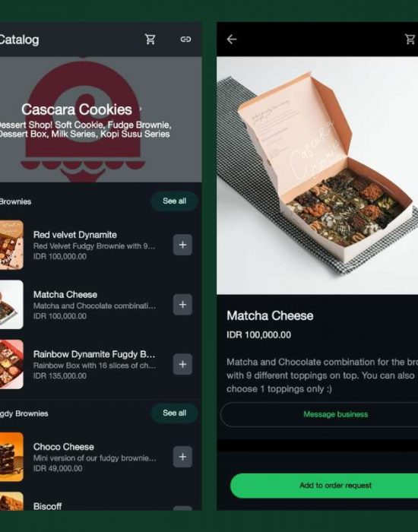Copy the catalog link via chain icon
Viewport: 418px width, 532px height.
185,40
